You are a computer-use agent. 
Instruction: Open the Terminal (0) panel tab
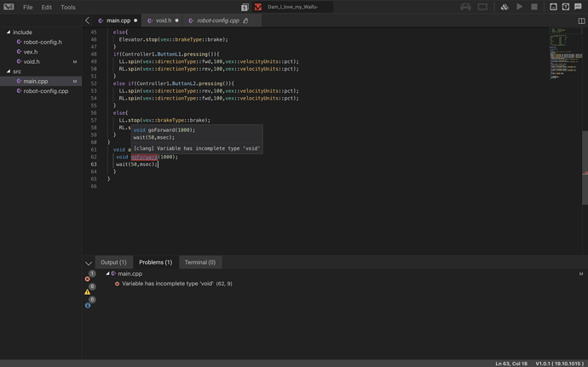point(200,262)
